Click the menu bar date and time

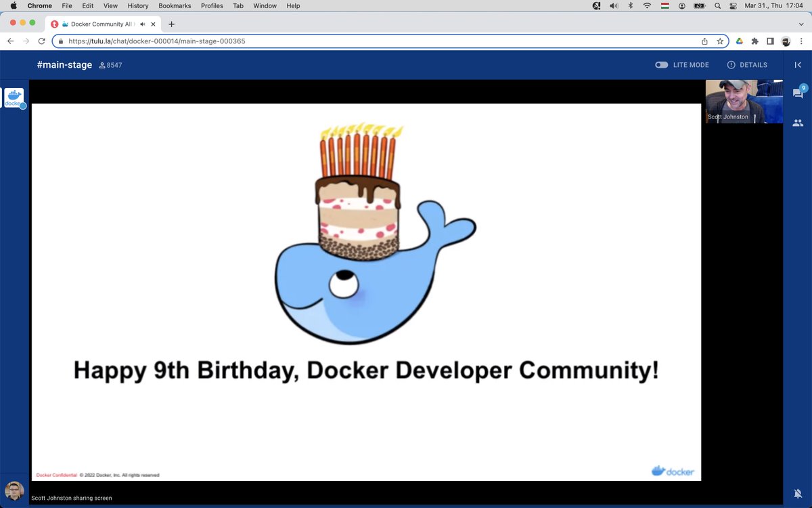(773, 5)
